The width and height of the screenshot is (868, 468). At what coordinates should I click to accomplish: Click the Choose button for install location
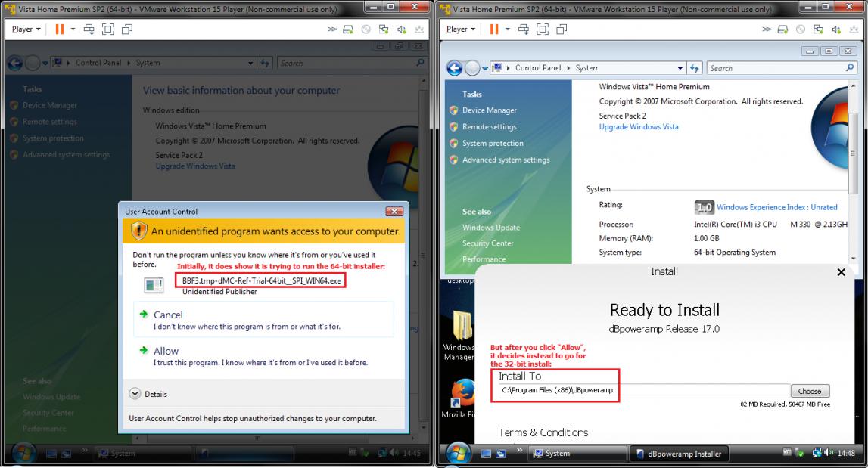coord(809,391)
